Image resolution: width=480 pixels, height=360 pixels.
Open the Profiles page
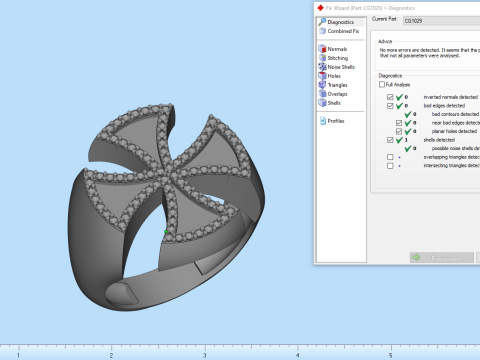[332, 121]
